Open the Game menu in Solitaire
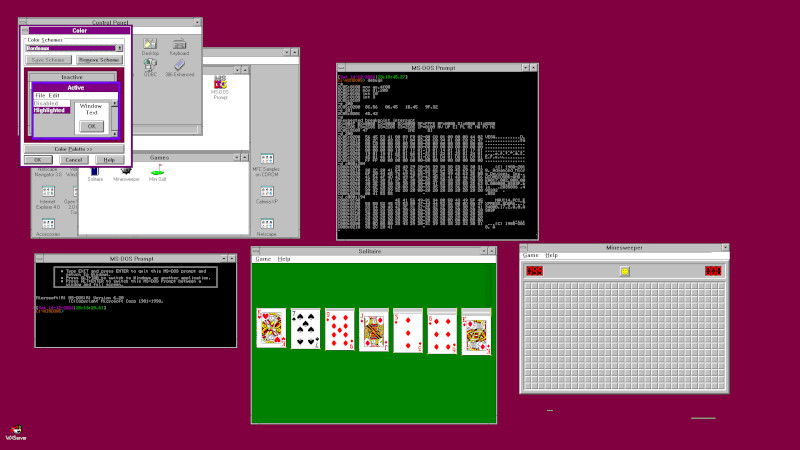 point(263,259)
